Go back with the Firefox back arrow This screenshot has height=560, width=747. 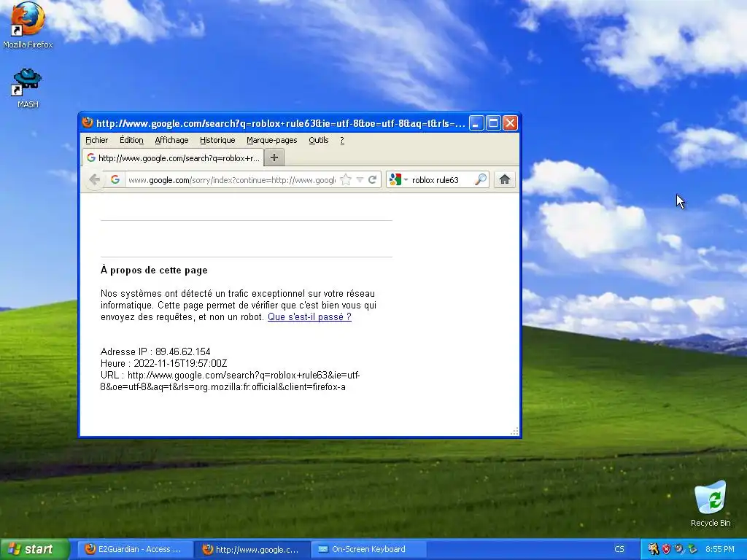(94, 179)
